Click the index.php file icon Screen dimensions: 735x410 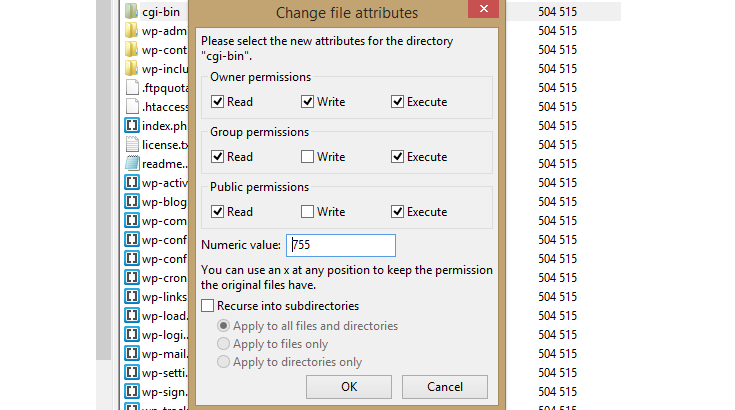point(131,126)
